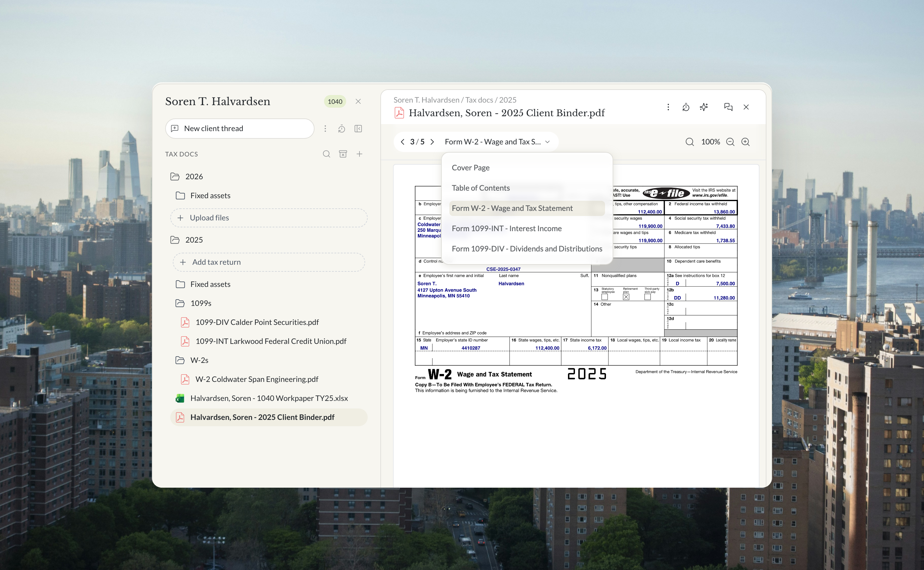Select Form W-2 Wage and Tax Statement entry
924x570 pixels.
[x=527, y=208]
